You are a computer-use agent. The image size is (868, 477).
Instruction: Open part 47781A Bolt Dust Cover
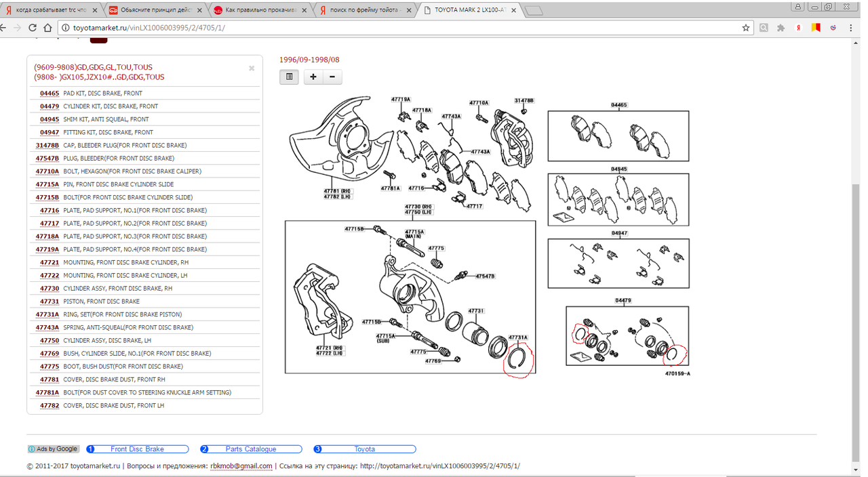click(47, 392)
